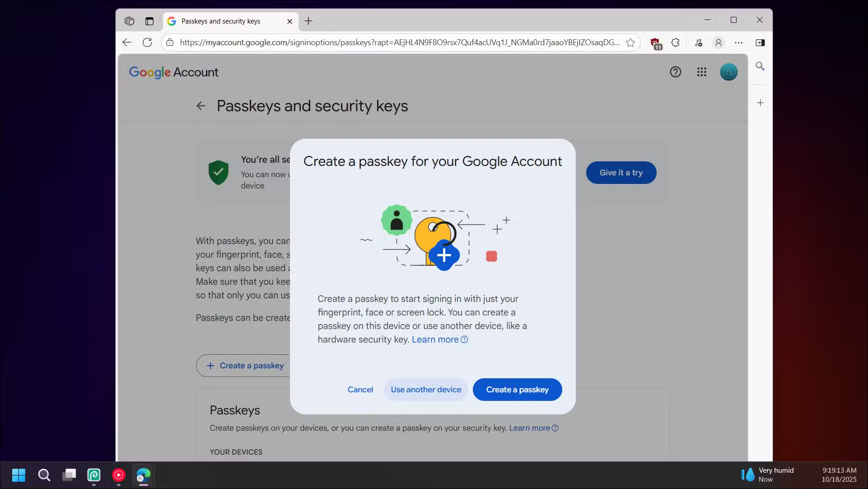Viewport: 868px width, 489px height.
Task: Click the blue Create a passkey button
Action: tap(517, 390)
